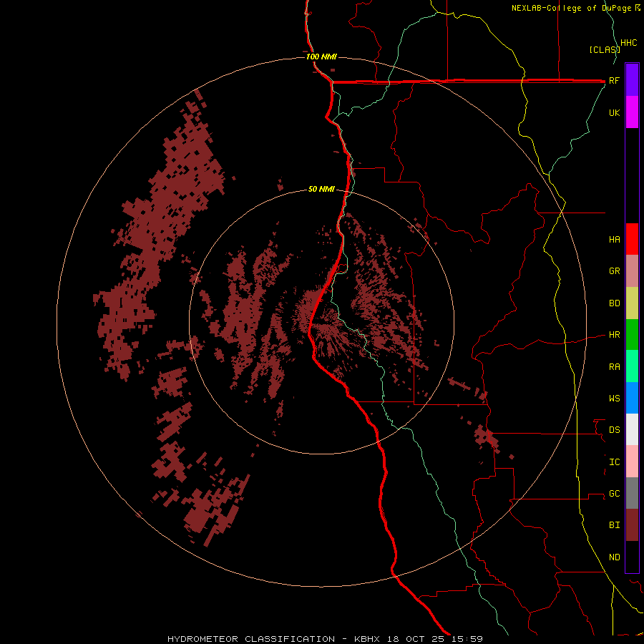Click the DS legend label
Image resolution: width=644 pixels, height=644 pixels.
click(614, 430)
